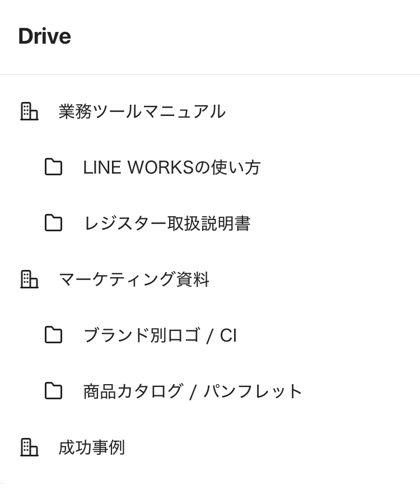Click the building icon beside マーケティング資料
The width and height of the screenshot is (420, 504).
pyautogui.click(x=29, y=279)
